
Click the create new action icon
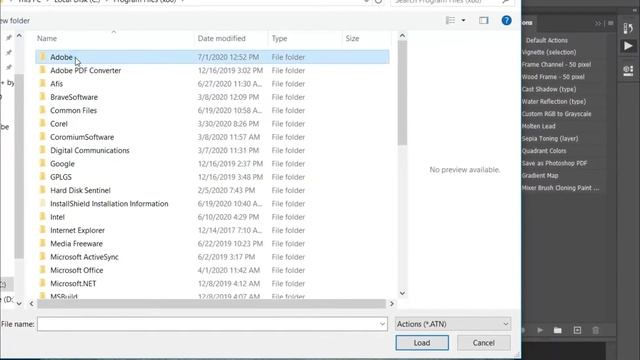point(577,330)
